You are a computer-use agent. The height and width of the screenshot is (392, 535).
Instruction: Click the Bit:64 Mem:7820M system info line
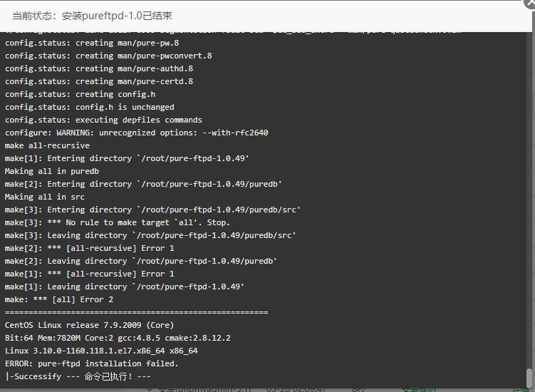(118, 338)
